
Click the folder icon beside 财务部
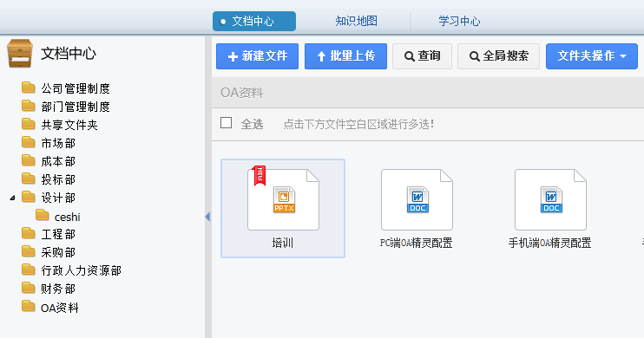pos(29,288)
